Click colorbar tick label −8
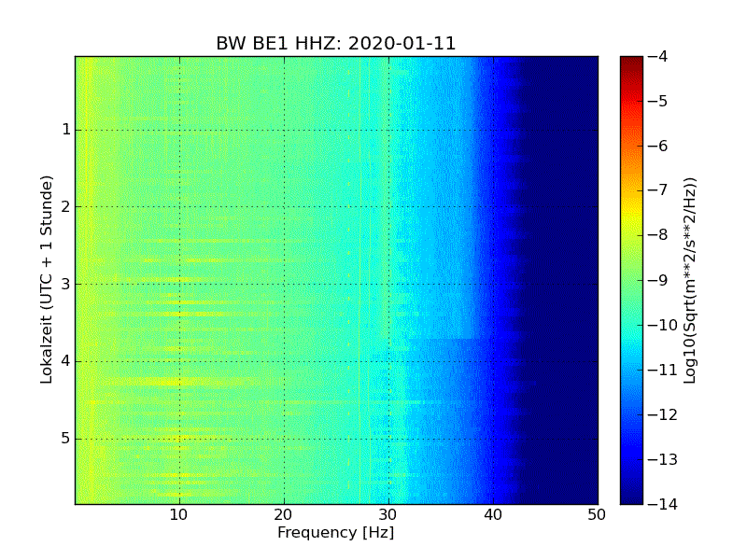Viewport: 747px width, 560px height. pos(658,235)
